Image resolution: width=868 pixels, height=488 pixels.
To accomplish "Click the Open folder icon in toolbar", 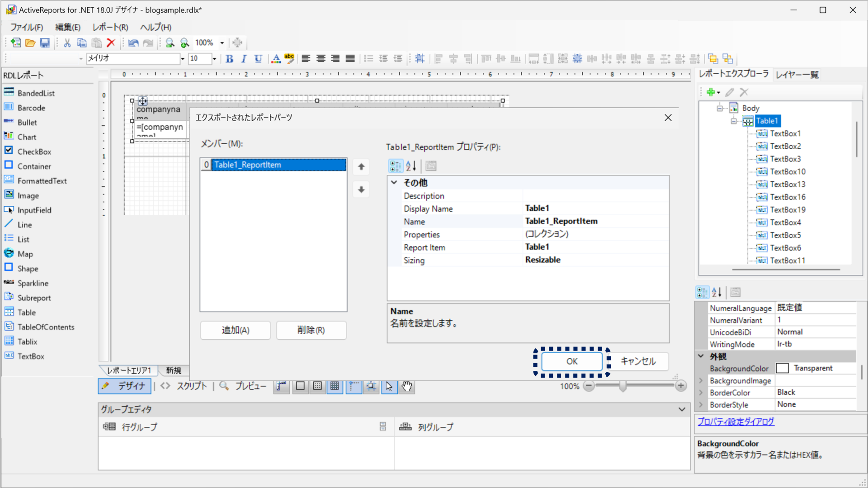I will click(x=30, y=43).
